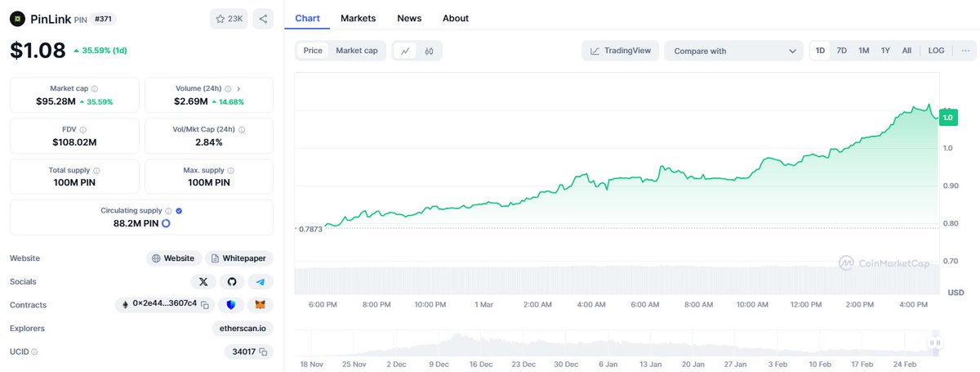
Task: Switch to line chart view icon
Action: coord(405,51)
